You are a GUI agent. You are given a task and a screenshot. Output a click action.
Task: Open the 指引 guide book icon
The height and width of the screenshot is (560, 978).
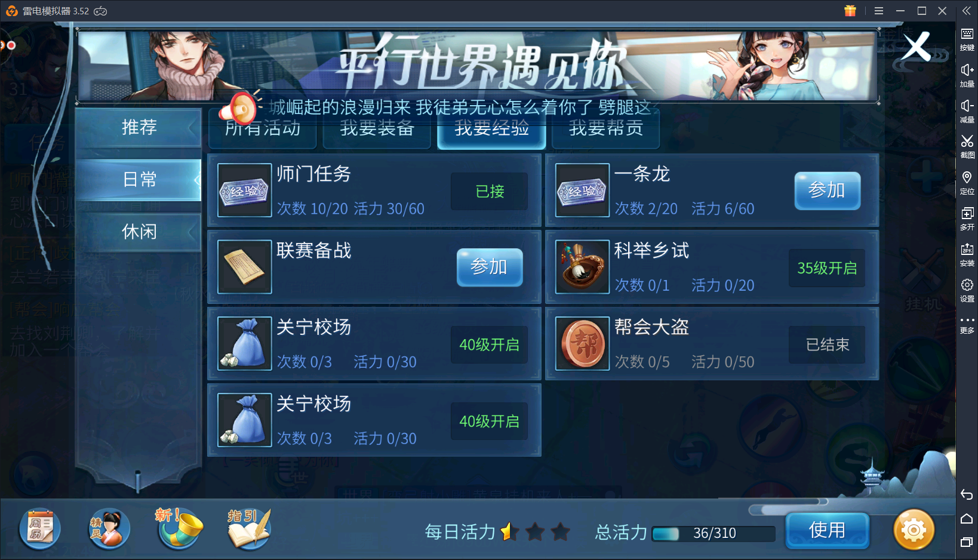point(249,529)
